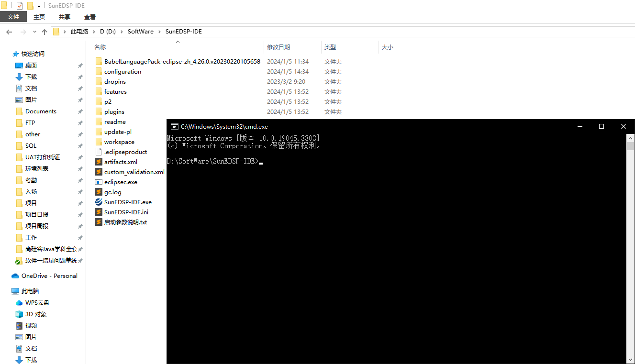This screenshot has width=635, height=364.
Task: Open 软件一增量问题单统 folder in sidebar
Action: pos(51,260)
